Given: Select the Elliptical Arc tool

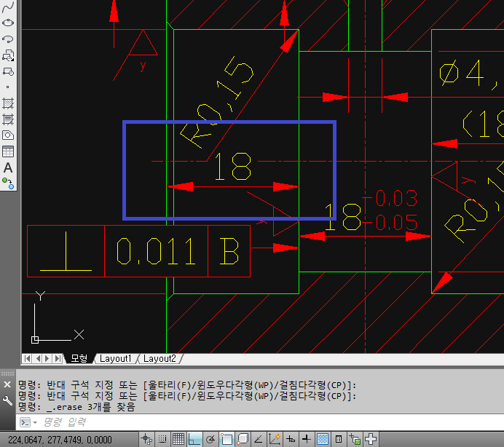Looking at the screenshot, I should (8, 39).
